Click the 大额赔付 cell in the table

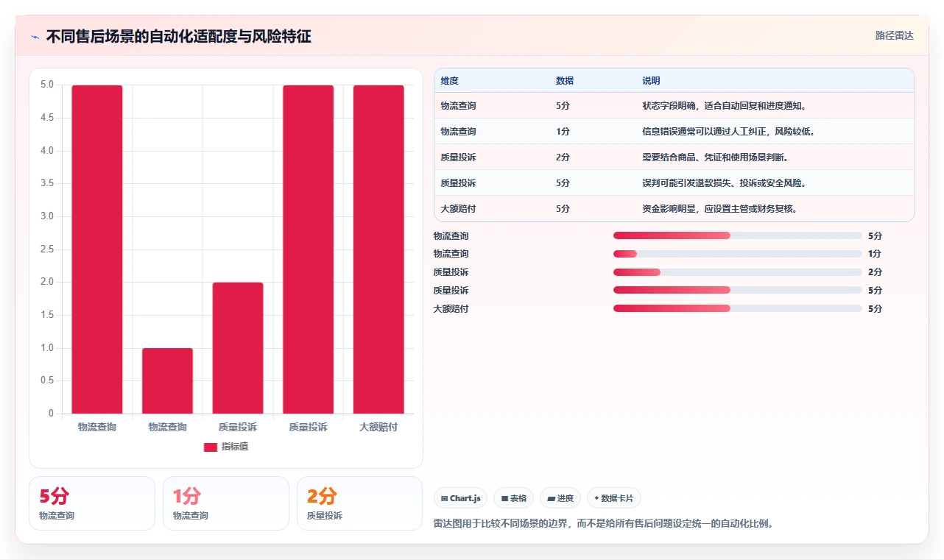pos(458,209)
